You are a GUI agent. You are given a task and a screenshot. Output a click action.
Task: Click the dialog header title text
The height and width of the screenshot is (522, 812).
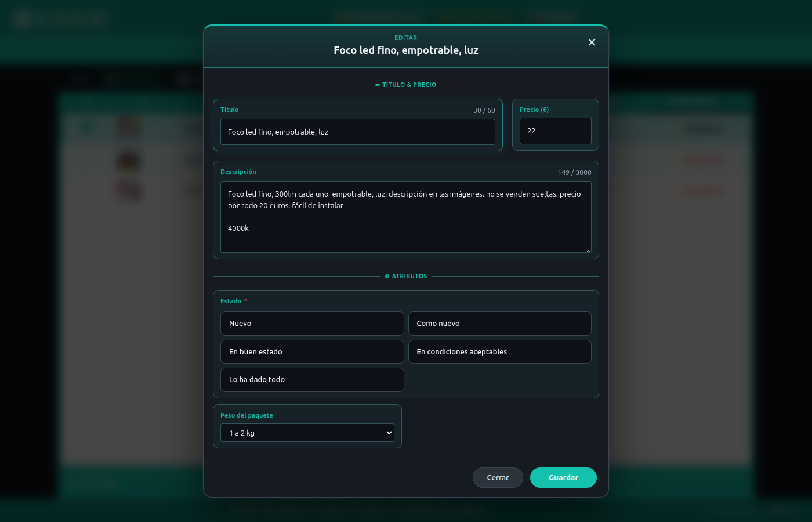(406, 50)
